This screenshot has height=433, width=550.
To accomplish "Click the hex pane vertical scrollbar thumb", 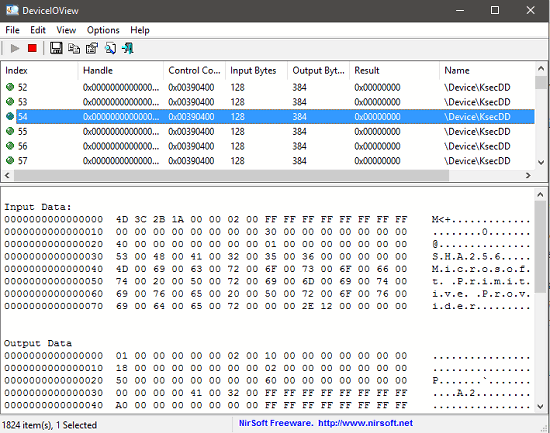I will [540, 247].
